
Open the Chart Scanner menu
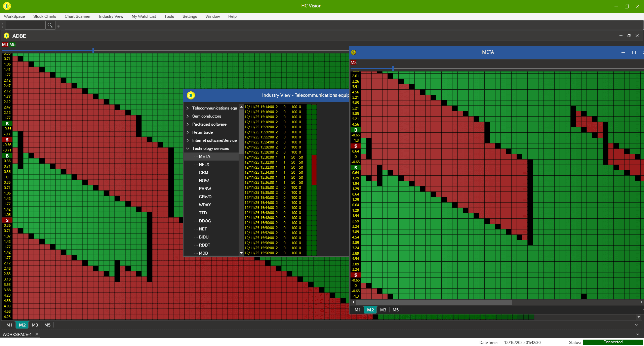(x=77, y=16)
